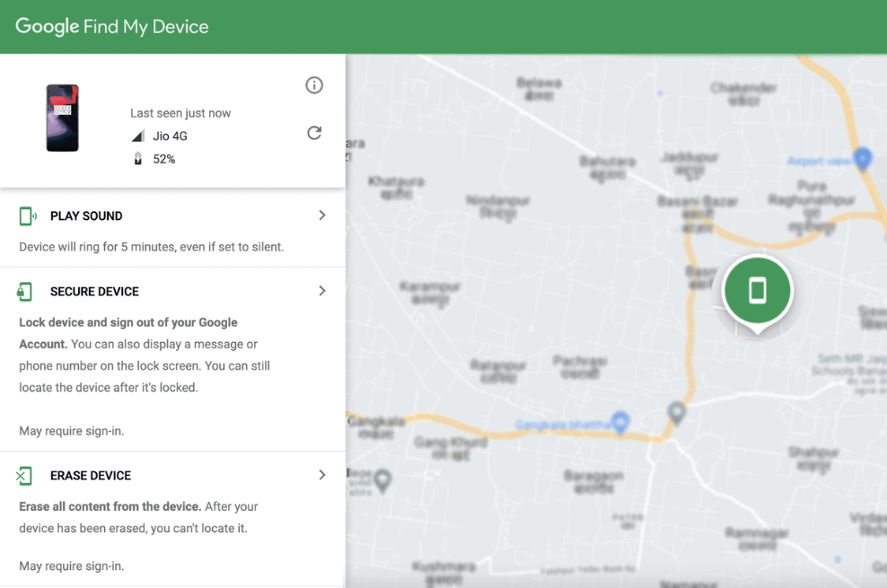Click 'Device will ring for 5 minutes' text
Screen dimensions: 887x588
pyautogui.click(x=152, y=247)
